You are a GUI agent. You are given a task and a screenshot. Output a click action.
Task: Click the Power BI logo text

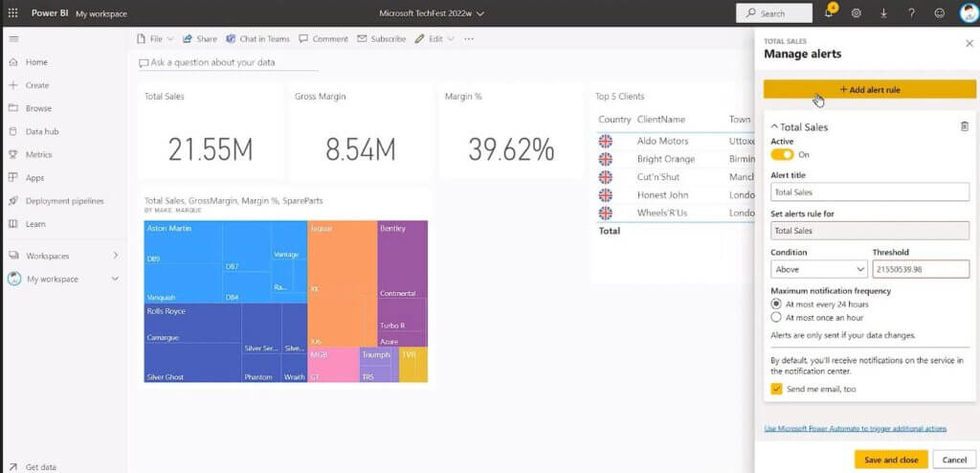(x=50, y=13)
